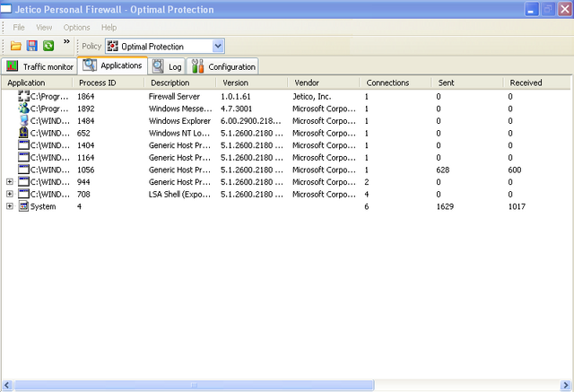Click the green refresh toolbar icon
This screenshot has width=574, height=392.
(48, 46)
